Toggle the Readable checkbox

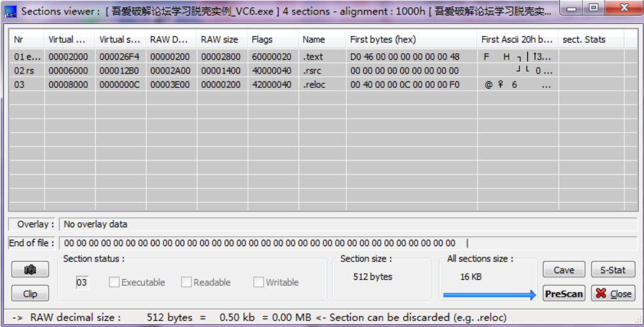tap(186, 282)
